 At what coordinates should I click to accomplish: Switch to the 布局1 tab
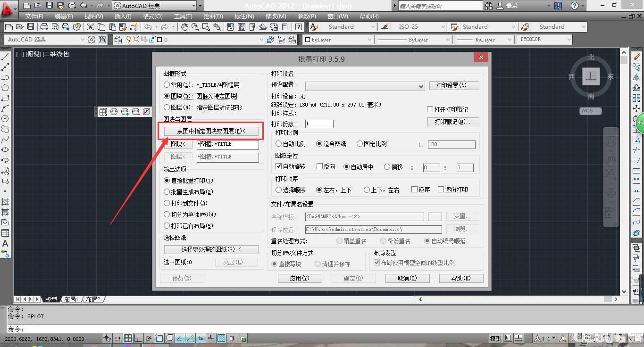(x=71, y=299)
